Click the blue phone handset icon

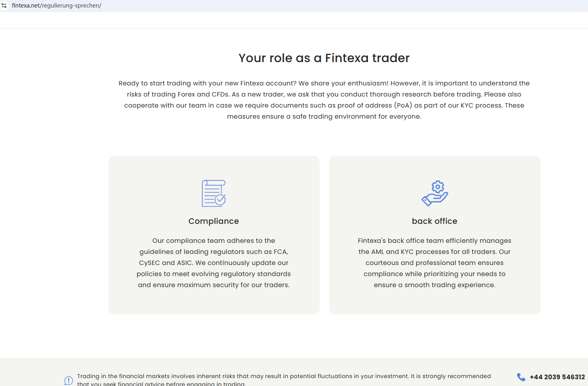pyautogui.click(x=521, y=377)
